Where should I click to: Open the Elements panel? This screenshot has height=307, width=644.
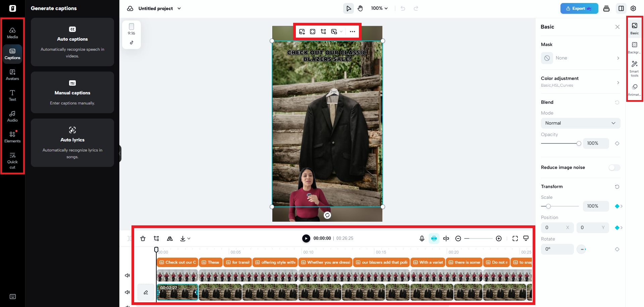12,137
